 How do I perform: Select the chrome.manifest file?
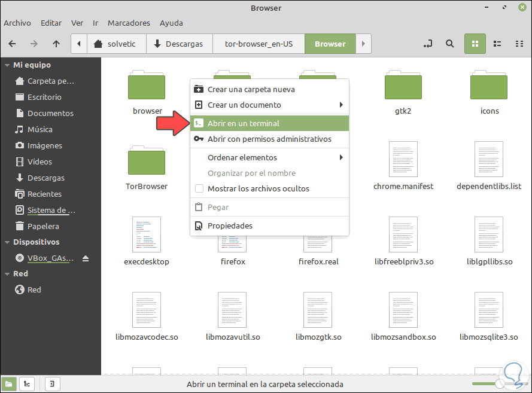click(403, 159)
